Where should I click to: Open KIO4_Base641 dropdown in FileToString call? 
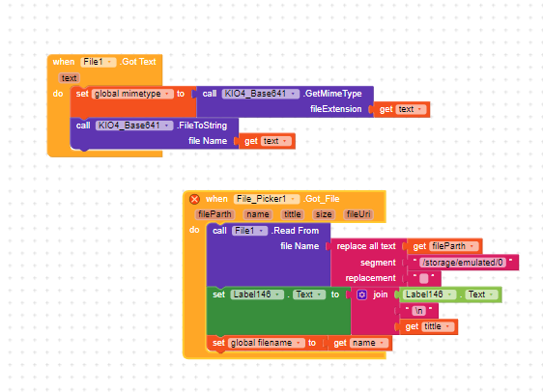pyautogui.click(x=134, y=126)
